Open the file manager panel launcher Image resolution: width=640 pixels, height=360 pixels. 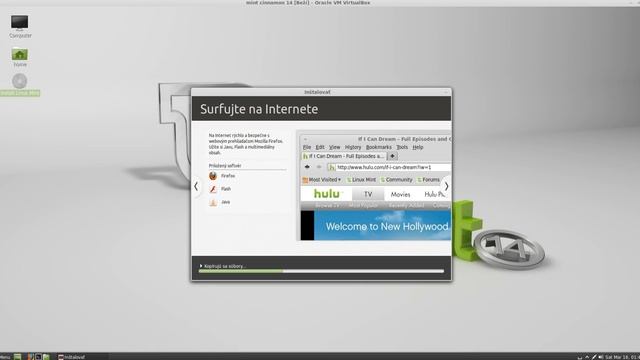point(46,357)
